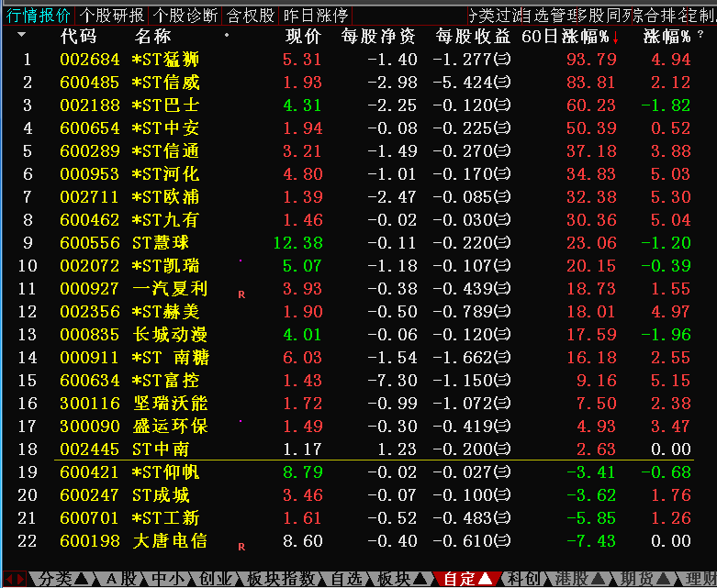The image size is (717, 588).
Task: Click the net asset value -7.30 for *ST富控
Action: pyautogui.click(x=392, y=381)
